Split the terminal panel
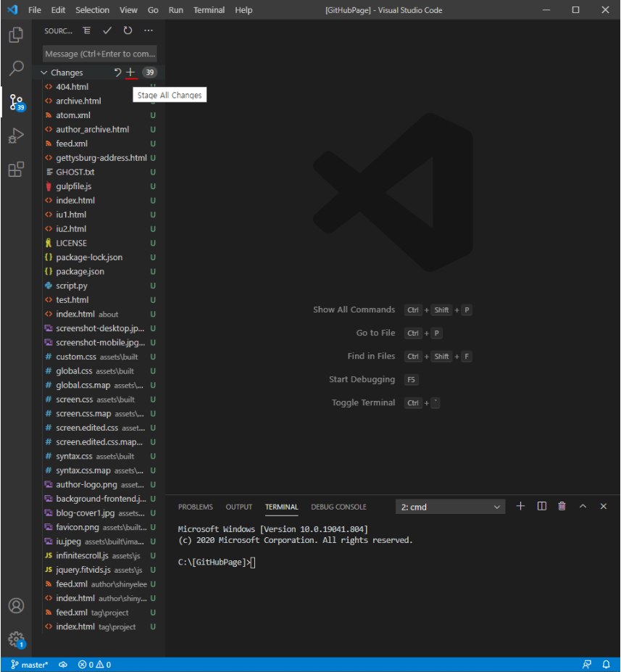Viewport: 621px width, 672px height. [541, 506]
